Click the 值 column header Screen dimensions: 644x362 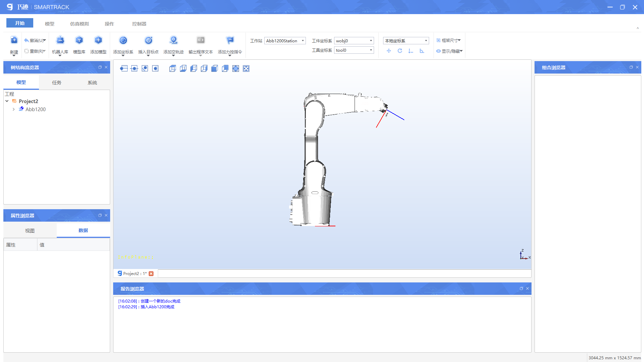pos(74,245)
